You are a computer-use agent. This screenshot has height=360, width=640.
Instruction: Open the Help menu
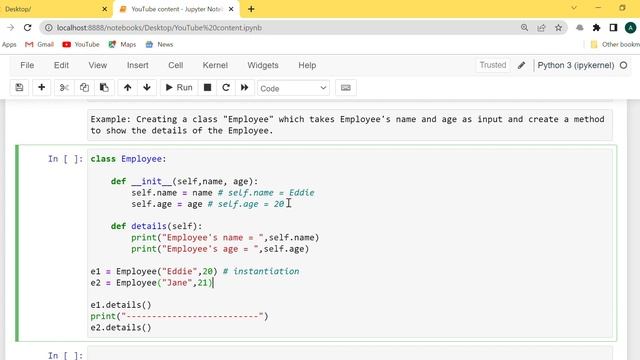click(x=307, y=65)
